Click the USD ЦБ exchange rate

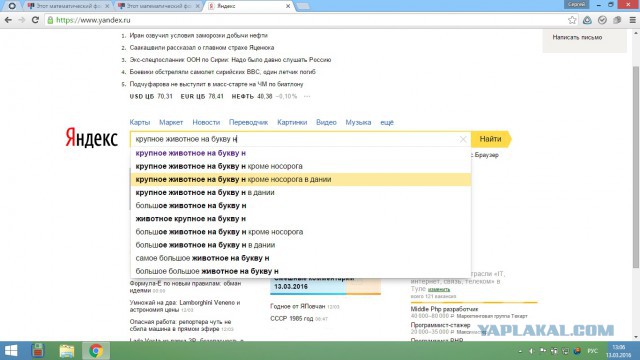[x=151, y=96]
